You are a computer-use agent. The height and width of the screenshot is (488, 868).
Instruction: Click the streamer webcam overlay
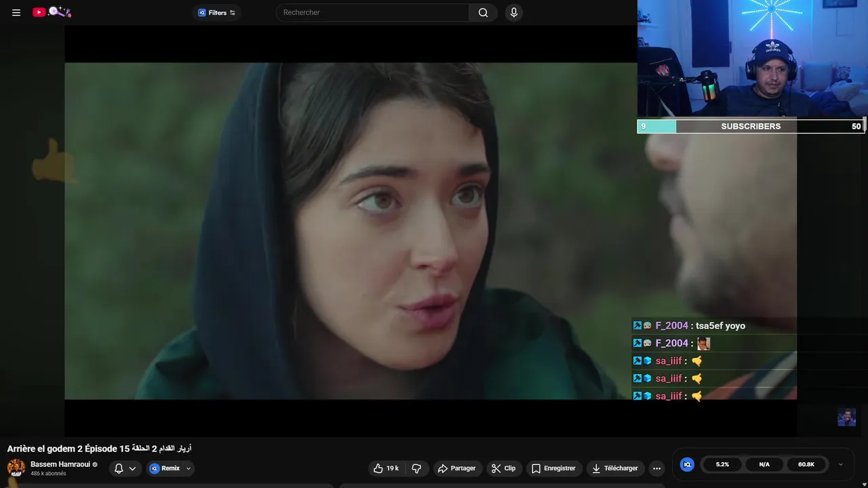[753, 59]
